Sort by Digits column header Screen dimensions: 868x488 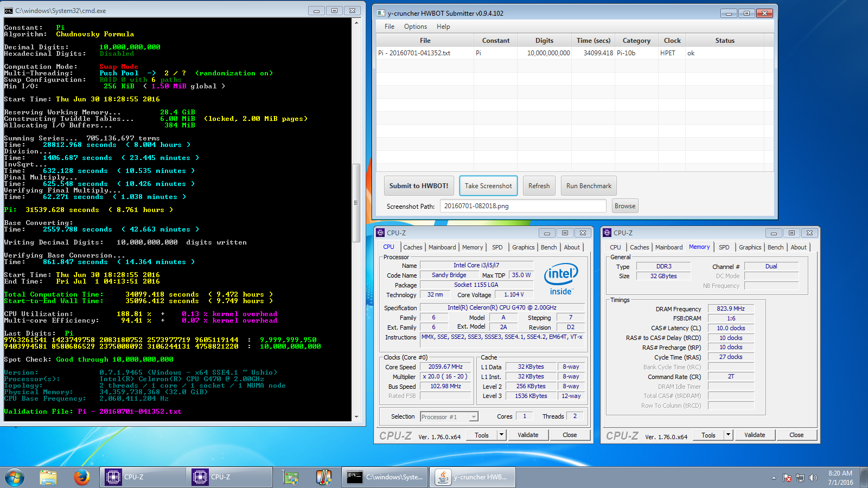point(544,41)
